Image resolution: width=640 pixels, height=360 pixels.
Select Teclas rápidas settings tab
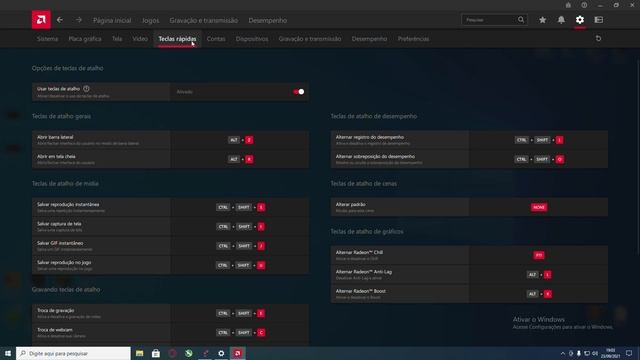177,39
